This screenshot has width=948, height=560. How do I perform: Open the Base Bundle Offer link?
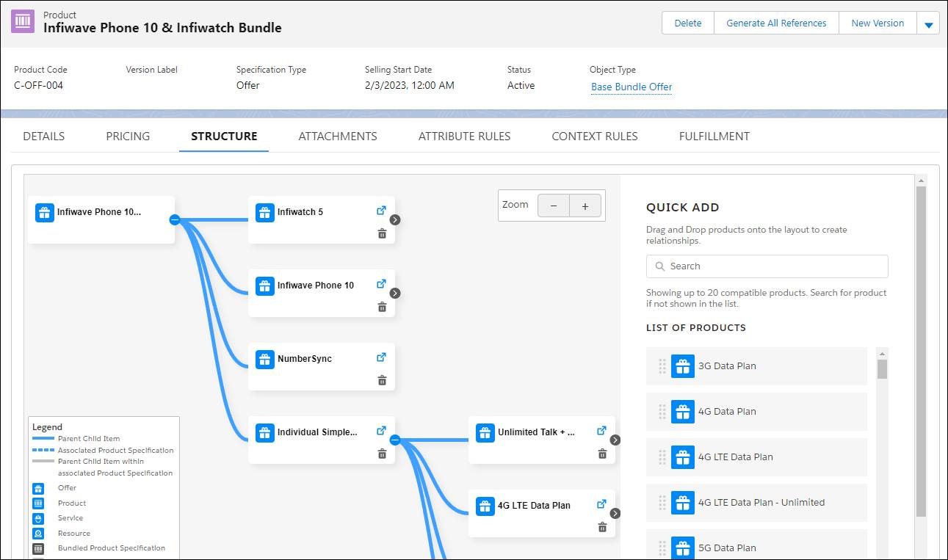coord(632,87)
